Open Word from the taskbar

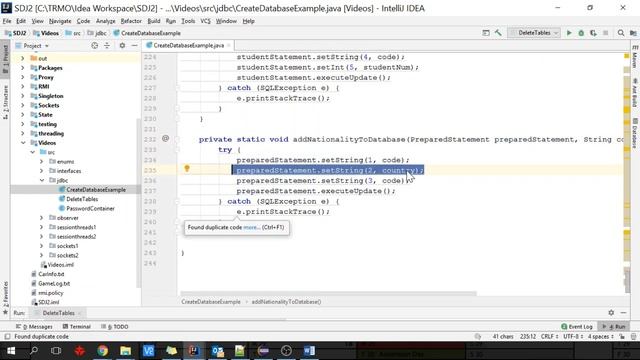309,351
